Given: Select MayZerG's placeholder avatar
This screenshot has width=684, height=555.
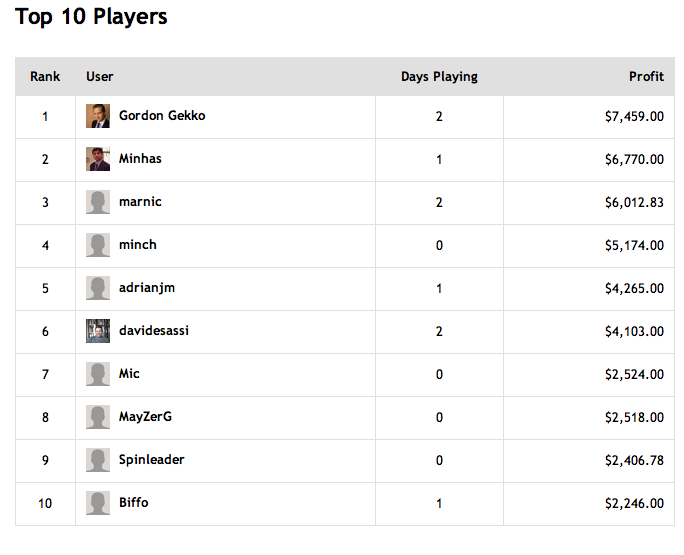Looking at the screenshot, I should coord(98,417).
